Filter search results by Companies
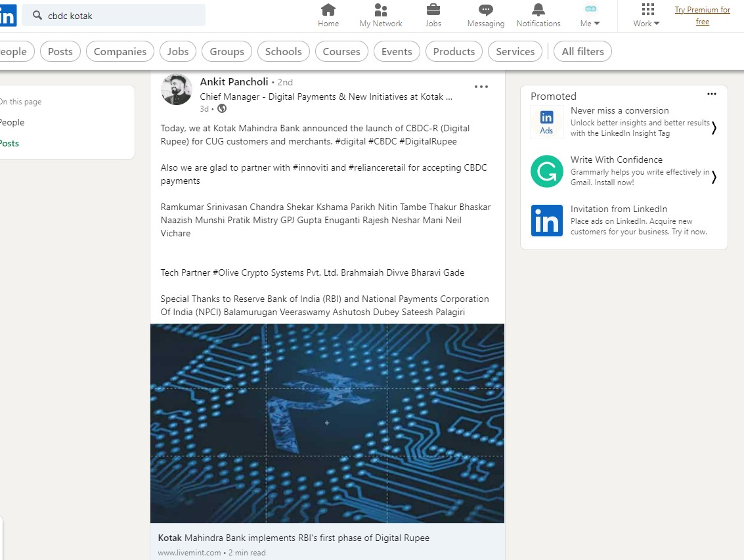Viewport: 744px width, 560px height. 120,51
